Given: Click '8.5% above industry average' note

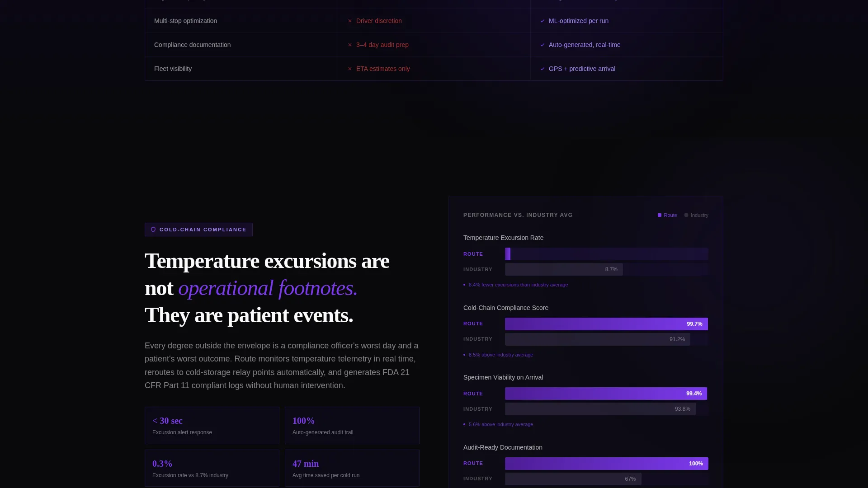Looking at the screenshot, I should (501, 355).
